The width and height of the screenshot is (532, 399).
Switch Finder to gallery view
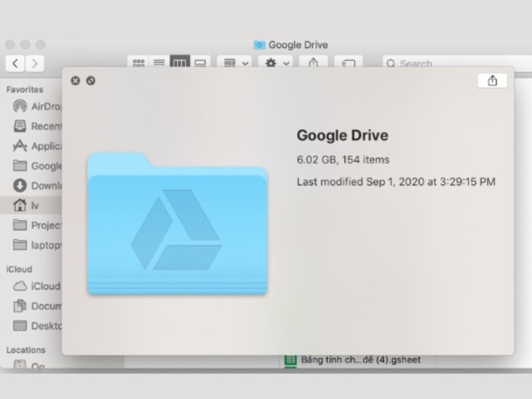(200, 62)
